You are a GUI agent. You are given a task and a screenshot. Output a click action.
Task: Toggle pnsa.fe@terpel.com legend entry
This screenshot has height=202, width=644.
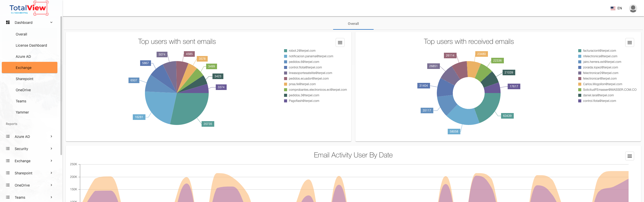pos(300,84)
